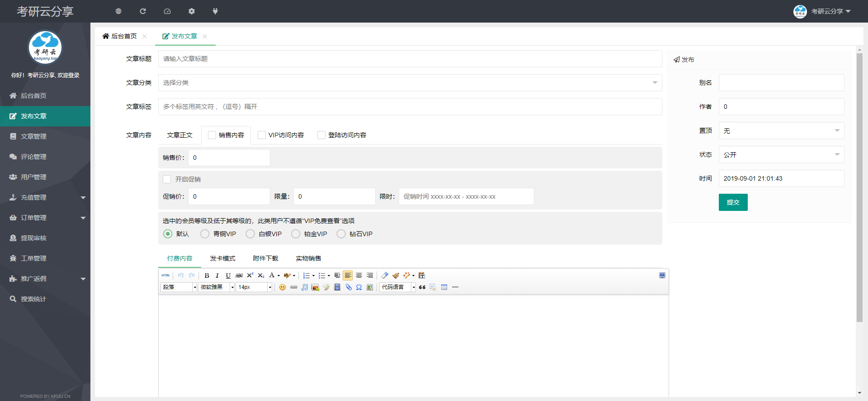Switch to the 发卡模式 tab
This screenshot has width=868, height=401.
[x=222, y=258]
